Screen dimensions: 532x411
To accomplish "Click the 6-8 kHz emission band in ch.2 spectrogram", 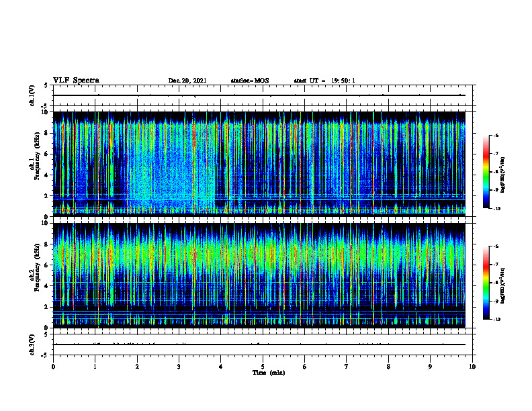I will coord(259,255).
